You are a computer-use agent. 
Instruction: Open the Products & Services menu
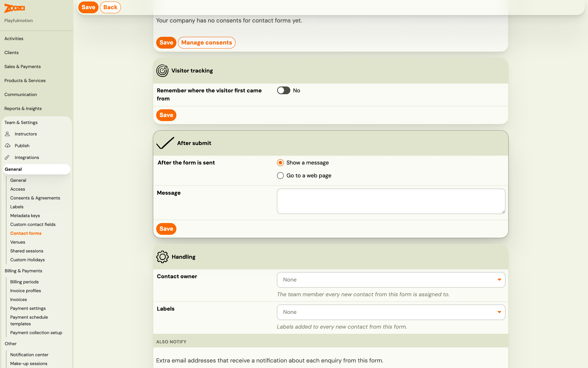(25, 81)
